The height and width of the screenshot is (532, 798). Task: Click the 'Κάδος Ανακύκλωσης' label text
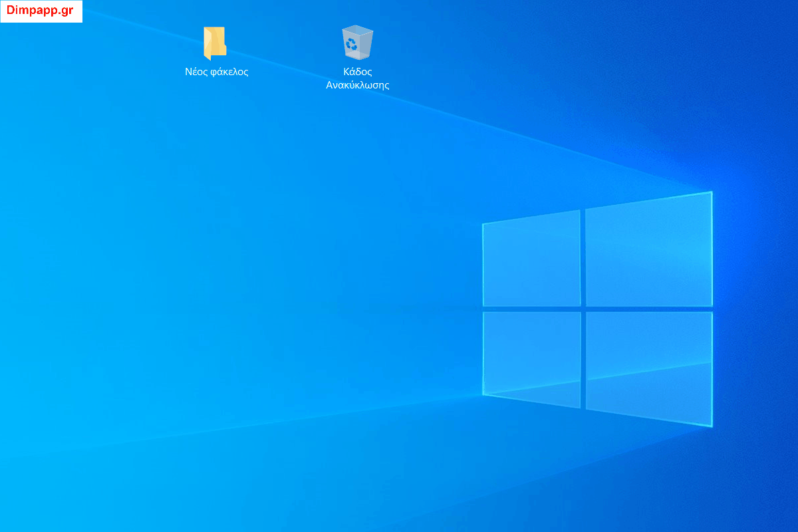pyautogui.click(x=358, y=78)
